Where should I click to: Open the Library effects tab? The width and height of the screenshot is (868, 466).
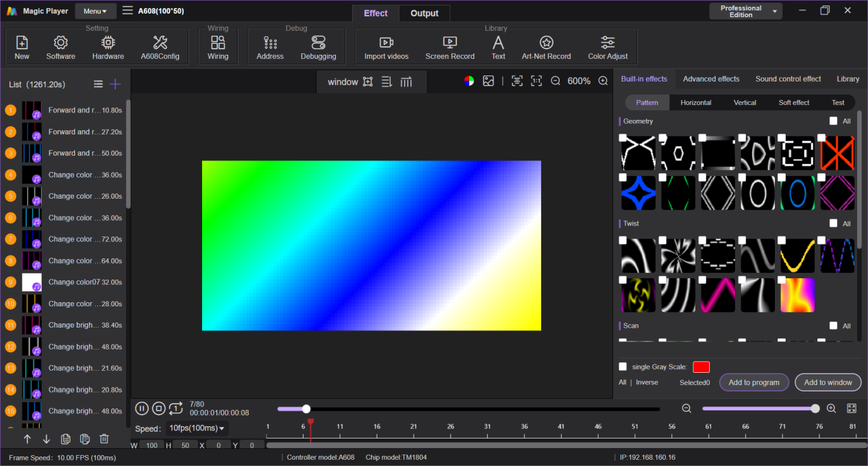pyautogui.click(x=847, y=79)
